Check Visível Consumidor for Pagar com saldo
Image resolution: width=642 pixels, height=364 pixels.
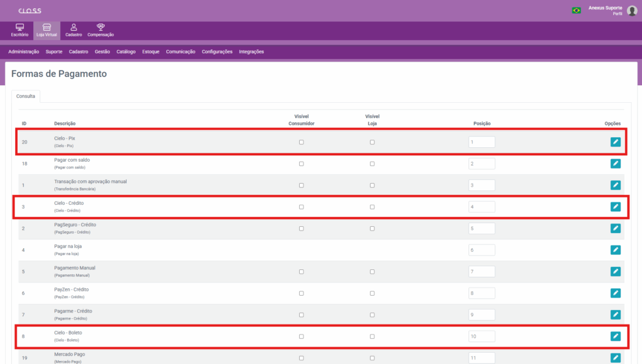[302, 164]
